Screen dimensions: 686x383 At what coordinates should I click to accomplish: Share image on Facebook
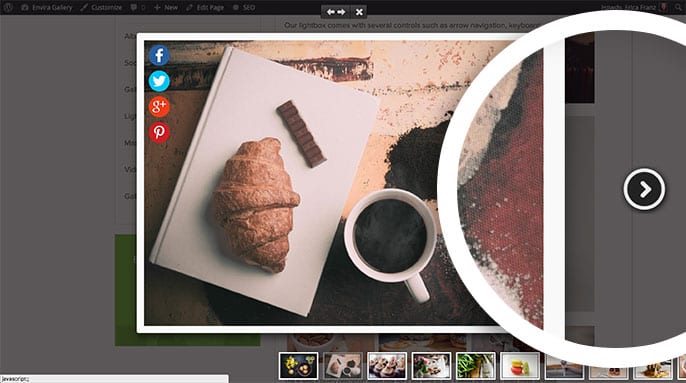tap(159, 56)
